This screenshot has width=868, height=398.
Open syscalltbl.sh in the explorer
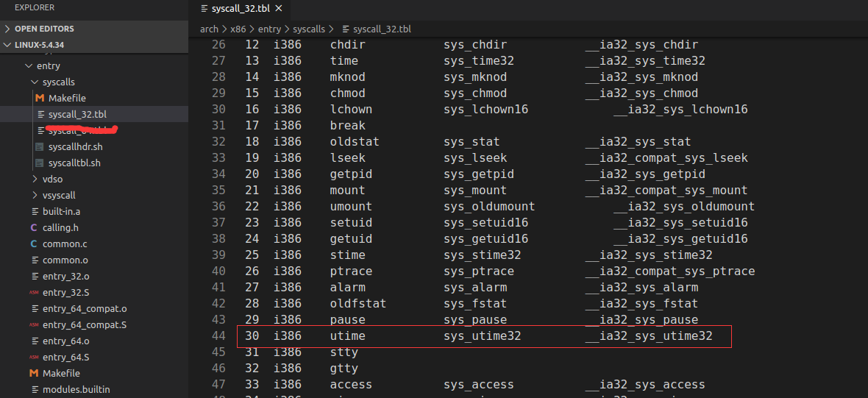click(x=74, y=163)
